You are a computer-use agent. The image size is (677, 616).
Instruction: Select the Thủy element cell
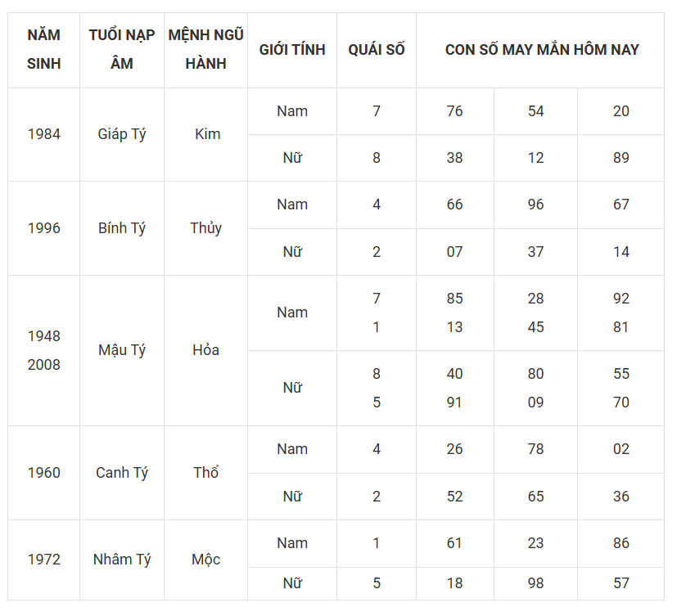[x=205, y=228]
